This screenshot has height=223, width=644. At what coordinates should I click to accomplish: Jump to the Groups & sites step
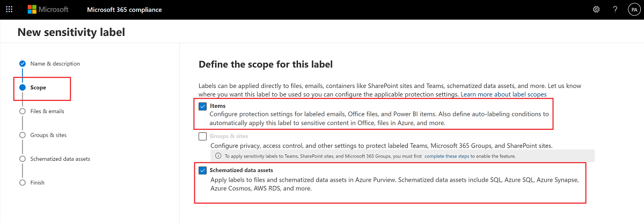pyautogui.click(x=48, y=135)
